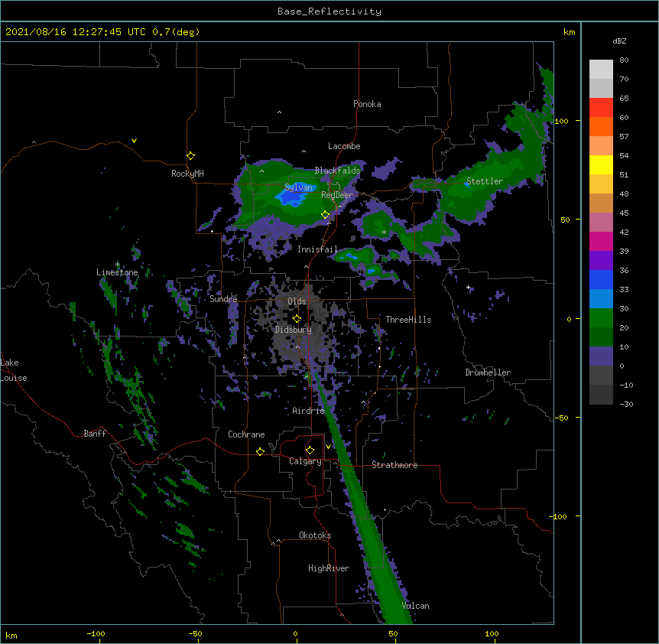Click the Strathmore label
659x644 pixels.
click(394, 465)
